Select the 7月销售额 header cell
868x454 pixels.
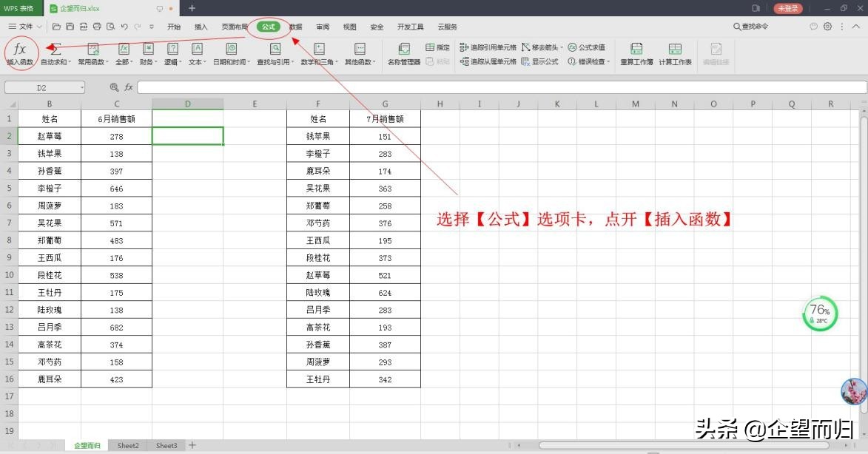click(x=386, y=119)
